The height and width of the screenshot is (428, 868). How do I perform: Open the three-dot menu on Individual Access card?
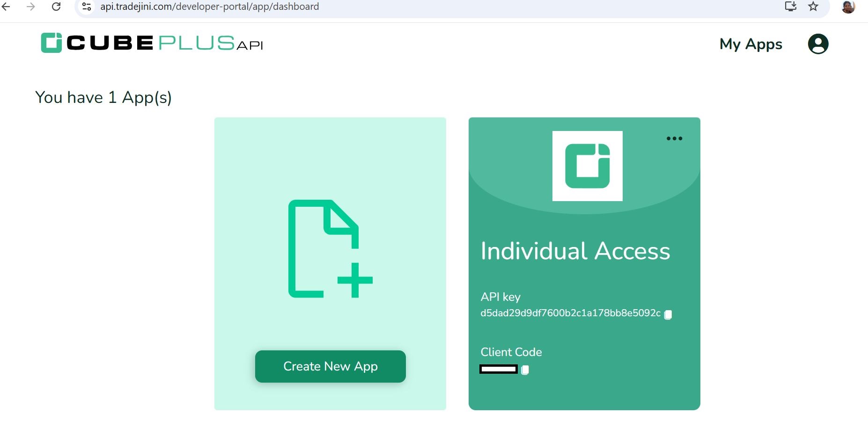point(674,138)
